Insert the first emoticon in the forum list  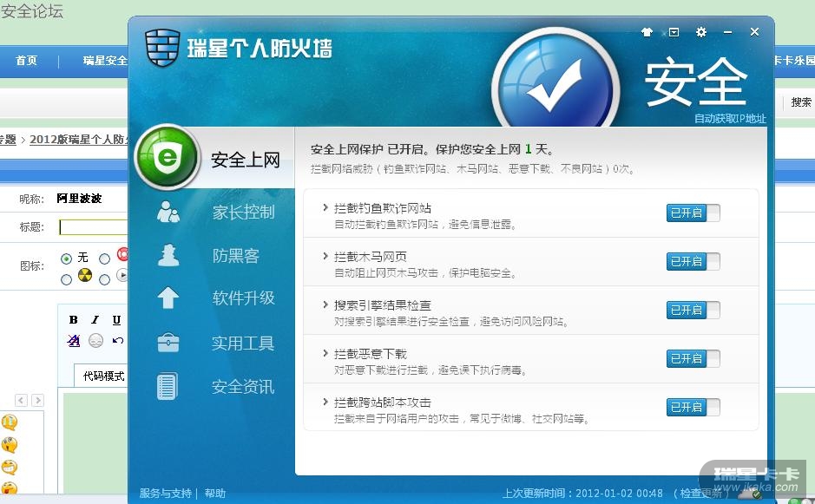pos(10,422)
